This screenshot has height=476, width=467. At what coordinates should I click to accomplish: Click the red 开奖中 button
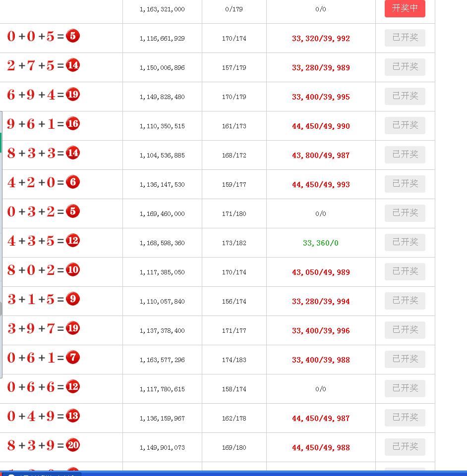pos(405,8)
